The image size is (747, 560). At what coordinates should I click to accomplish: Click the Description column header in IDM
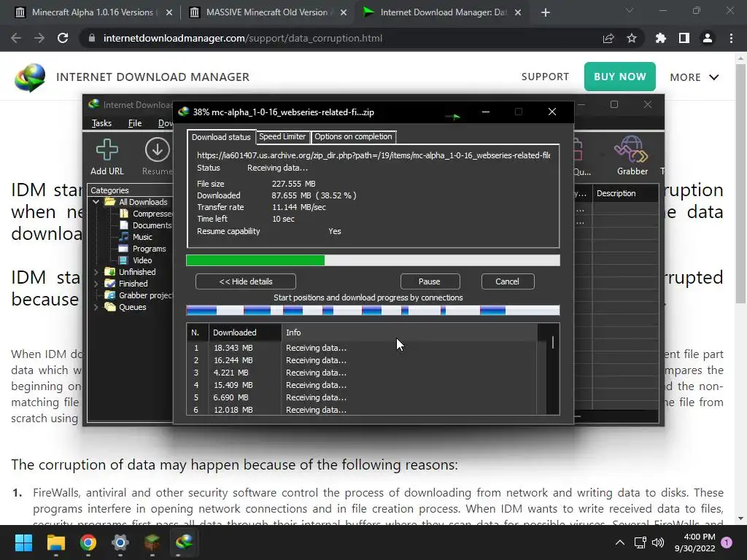[x=625, y=193]
